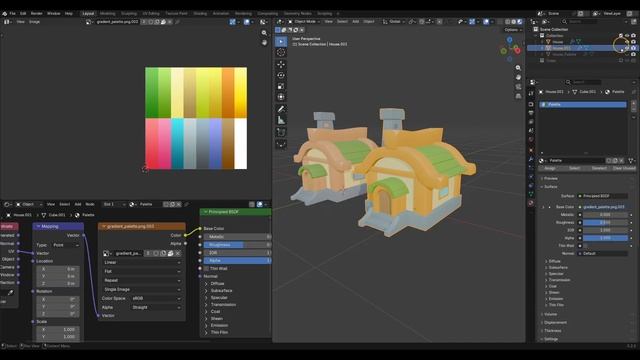Toggle the camera view gizmo button
The image size is (640, 360).
[518, 87]
